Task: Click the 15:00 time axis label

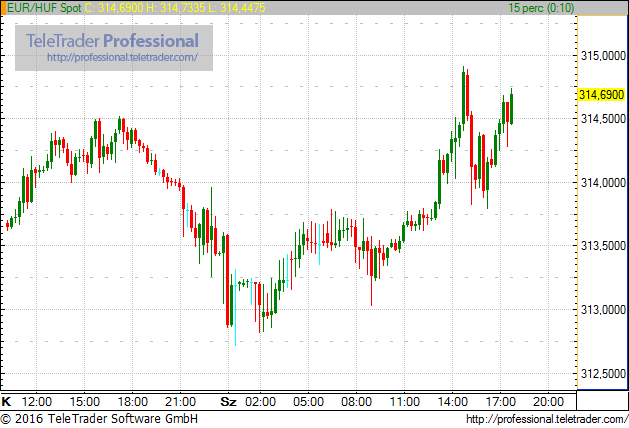Action: click(x=85, y=402)
